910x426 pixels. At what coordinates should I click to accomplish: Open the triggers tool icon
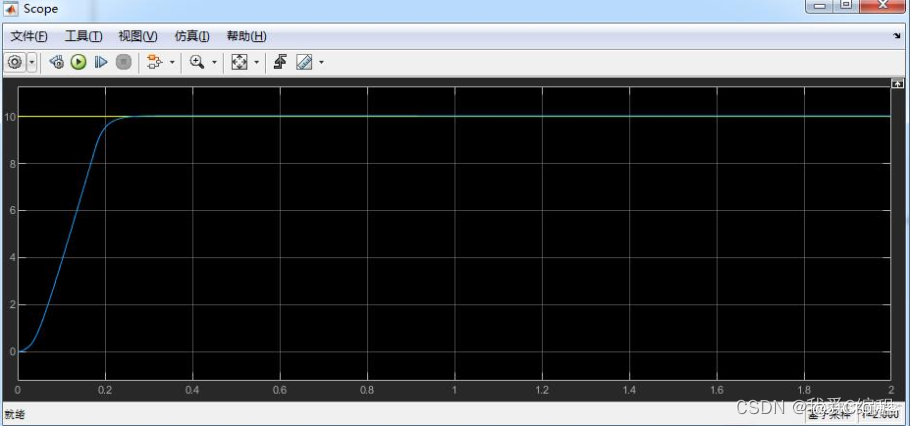(x=281, y=62)
